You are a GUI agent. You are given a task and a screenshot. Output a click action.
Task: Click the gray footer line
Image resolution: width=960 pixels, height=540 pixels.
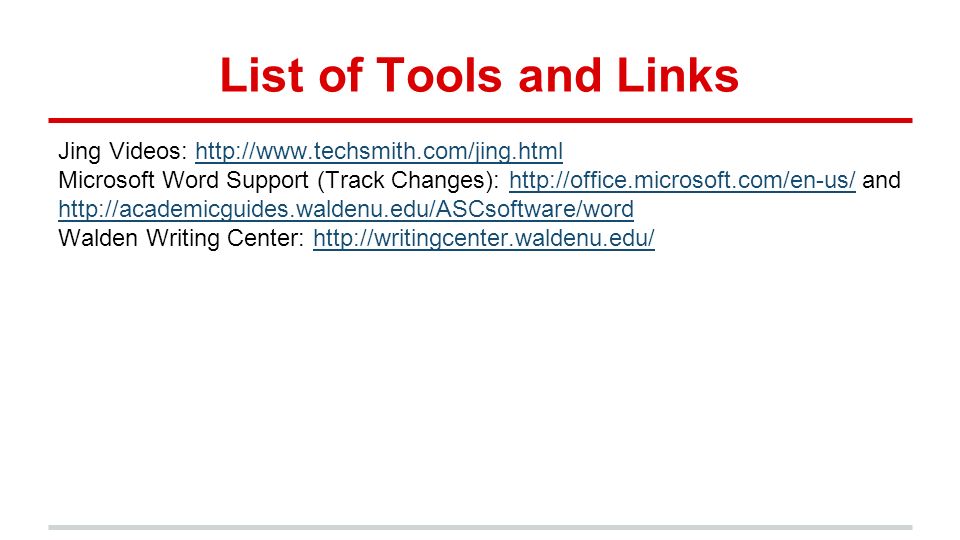pyautogui.click(x=480, y=527)
